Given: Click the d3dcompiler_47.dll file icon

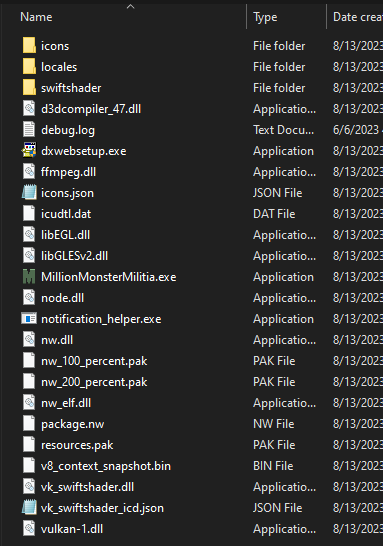Looking at the screenshot, I should 29,109.
